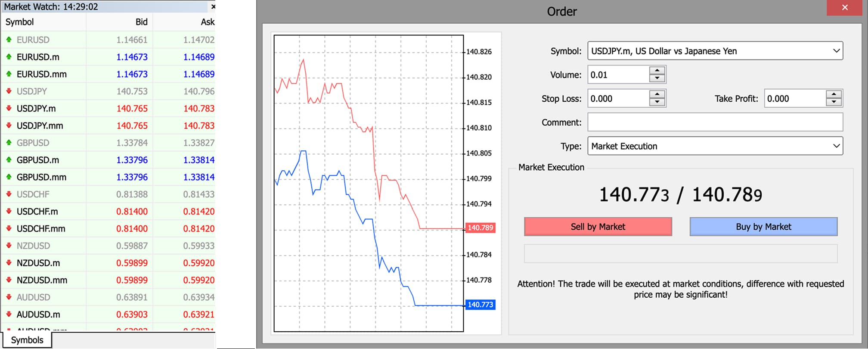Click the green up arrow beside EURUSD.m
Screen dimensions: 868x349
click(x=9, y=57)
